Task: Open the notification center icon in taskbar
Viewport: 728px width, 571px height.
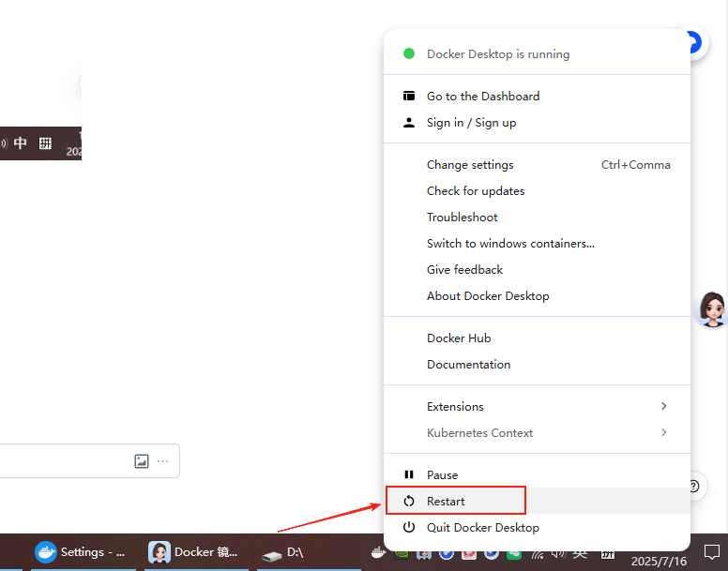Action: tap(712, 551)
